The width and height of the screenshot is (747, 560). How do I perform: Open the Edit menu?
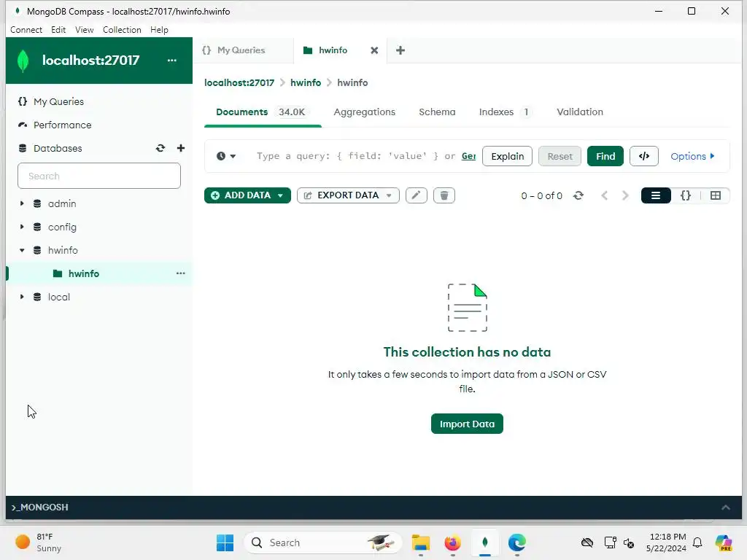point(58,29)
